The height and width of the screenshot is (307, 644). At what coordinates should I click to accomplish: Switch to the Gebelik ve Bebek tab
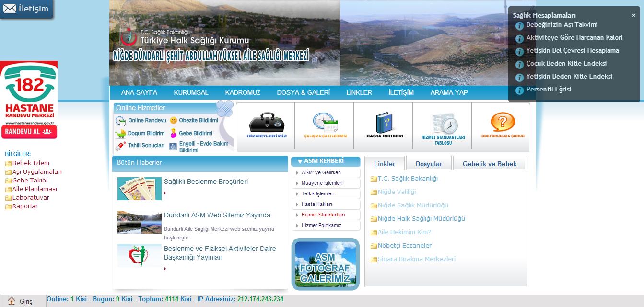(x=489, y=164)
